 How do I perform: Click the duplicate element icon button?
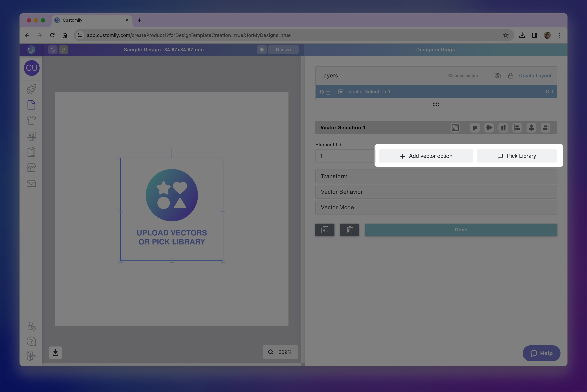[325, 230]
